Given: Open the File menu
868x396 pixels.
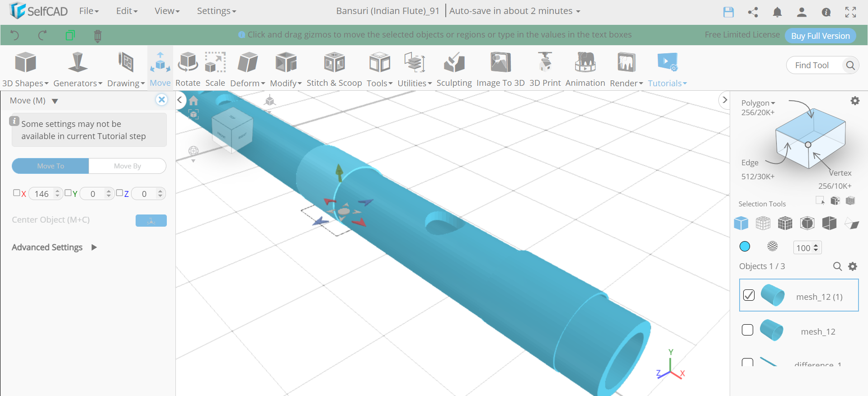Looking at the screenshot, I should click(89, 11).
